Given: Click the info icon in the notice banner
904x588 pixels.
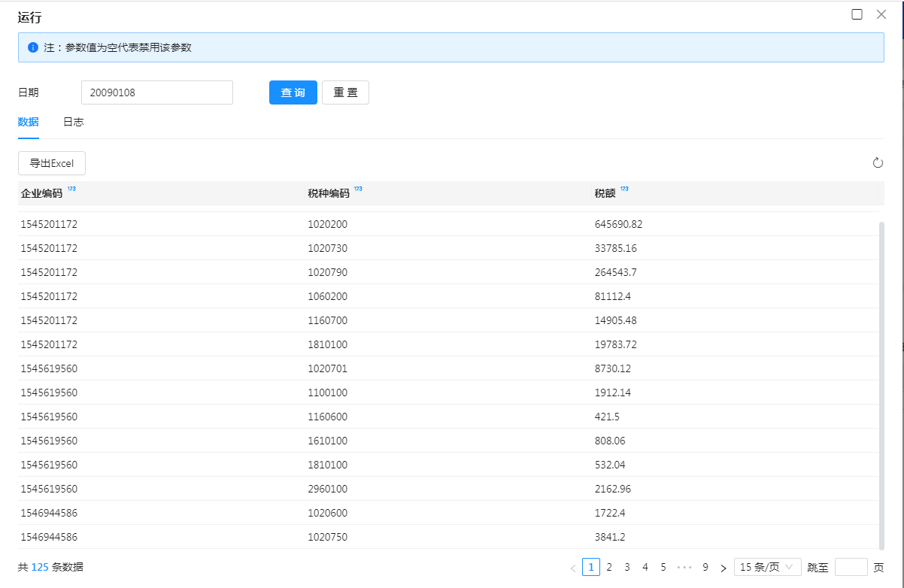Looking at the screenshot, I should 33,47.
